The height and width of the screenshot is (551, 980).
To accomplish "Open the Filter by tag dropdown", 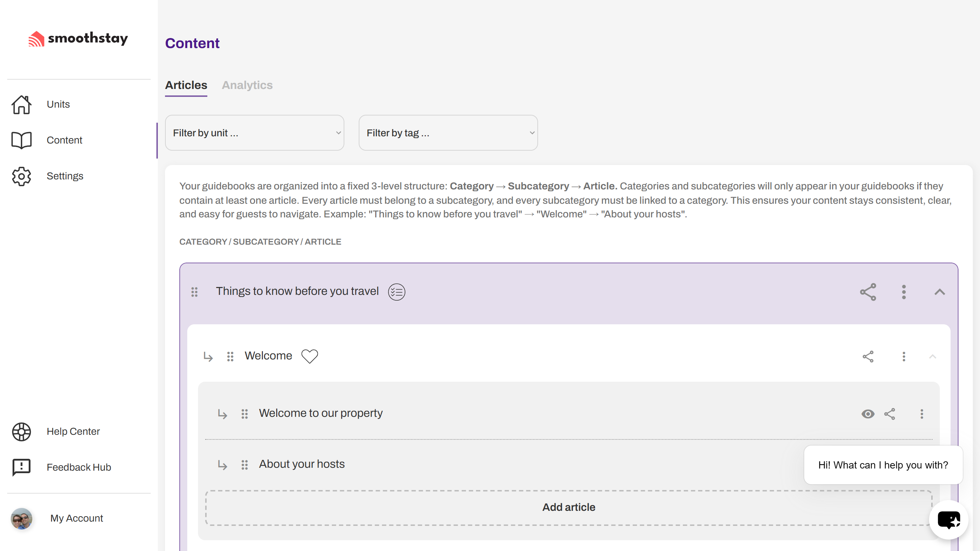I will (x=448, y=133).
